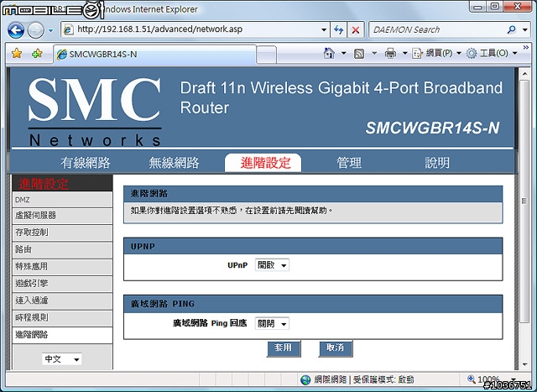Open the 網頁(P) page menu

tap(436, 53)
